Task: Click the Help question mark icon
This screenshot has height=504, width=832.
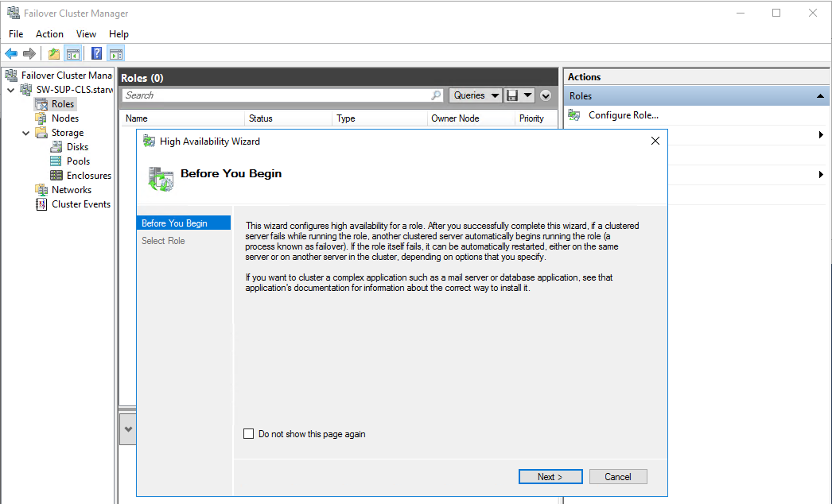Action: (x=96, y=53)
